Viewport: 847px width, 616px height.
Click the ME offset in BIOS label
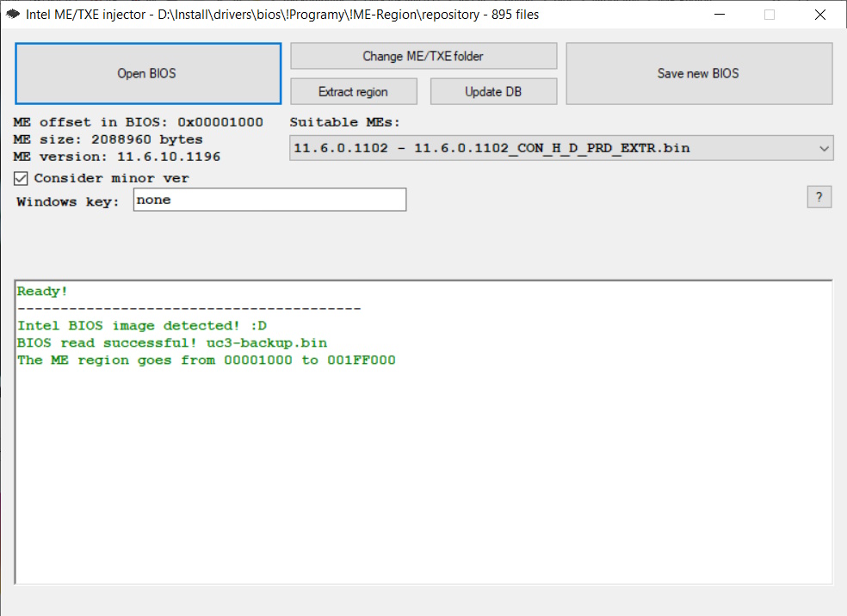138,122
